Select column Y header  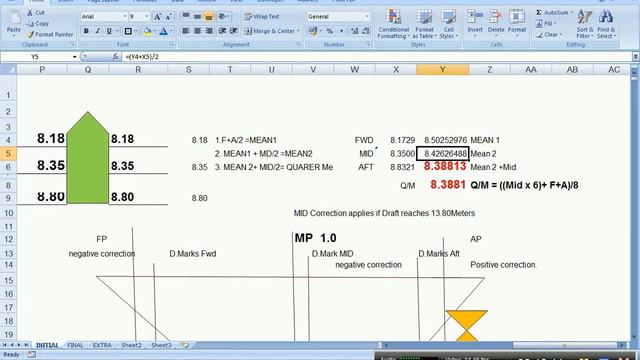(x=442, y=70)
